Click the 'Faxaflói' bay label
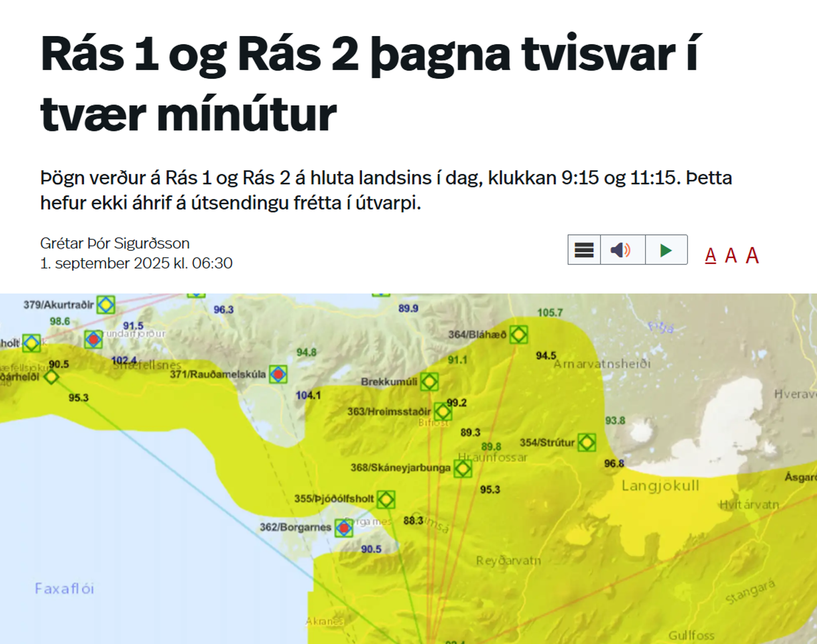Screen dimensions: 817x644 point(64,589)
